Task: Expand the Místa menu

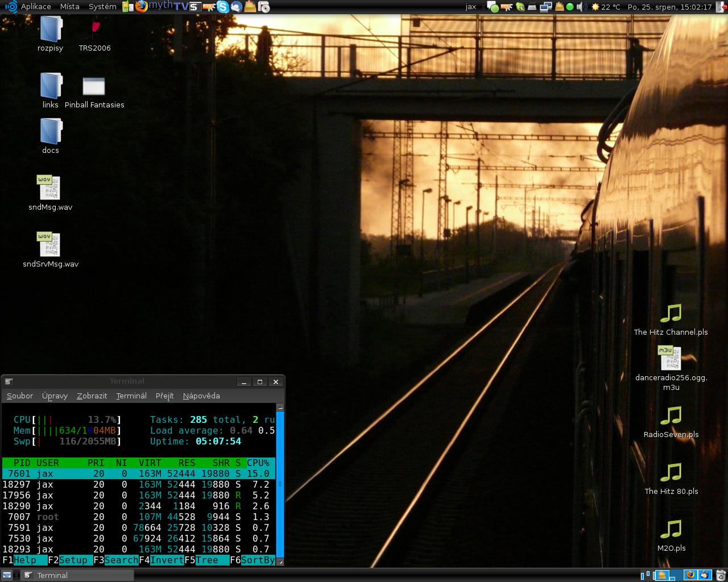Action: (x=69, y=7)
